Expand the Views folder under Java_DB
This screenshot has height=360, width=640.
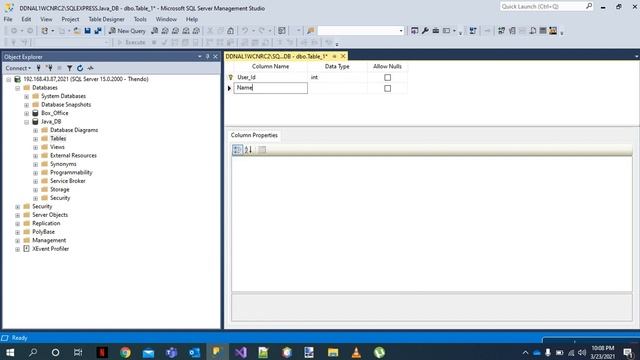(x=36, y=147)
